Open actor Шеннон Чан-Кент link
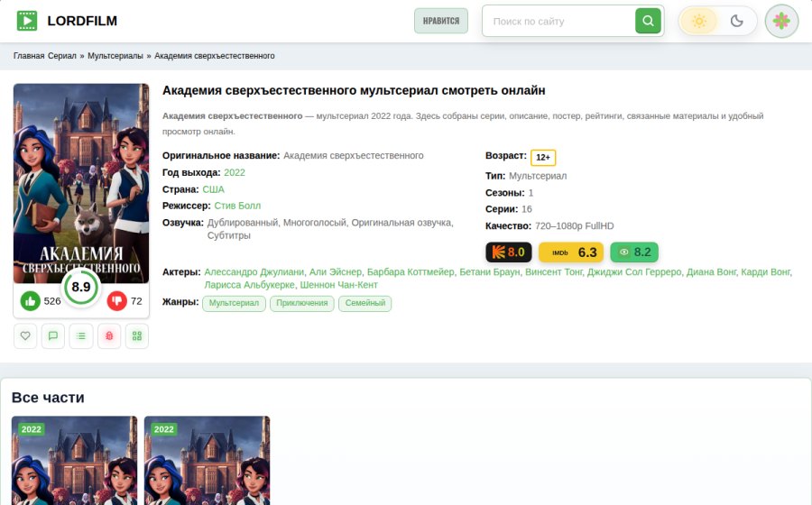This screenshot has height=505, width=812. tap(338, 285)
